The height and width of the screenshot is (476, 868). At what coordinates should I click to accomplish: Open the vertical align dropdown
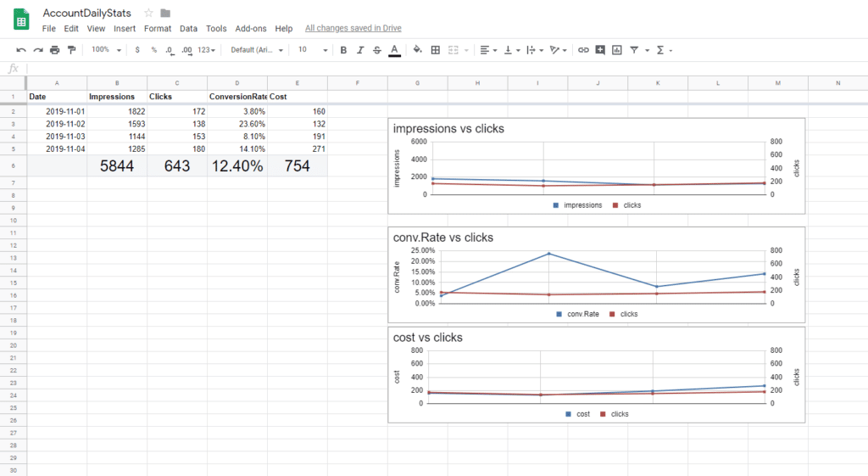click(x=512, y=50)
